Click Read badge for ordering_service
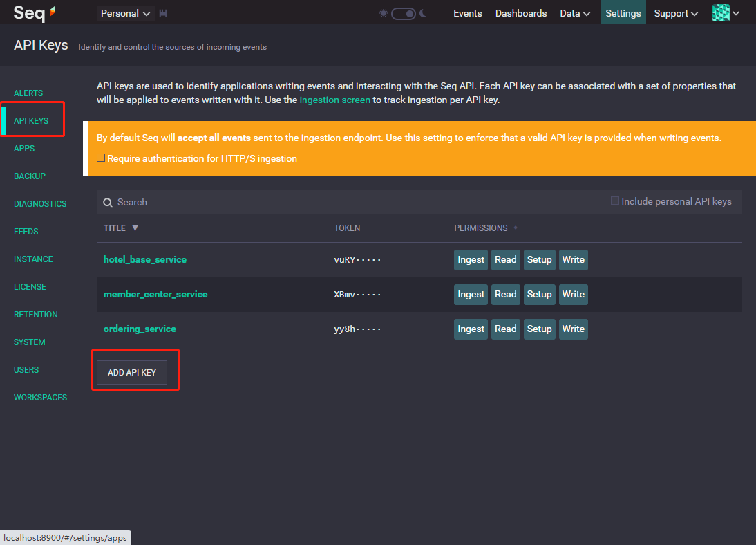 (x=505, y=329)
